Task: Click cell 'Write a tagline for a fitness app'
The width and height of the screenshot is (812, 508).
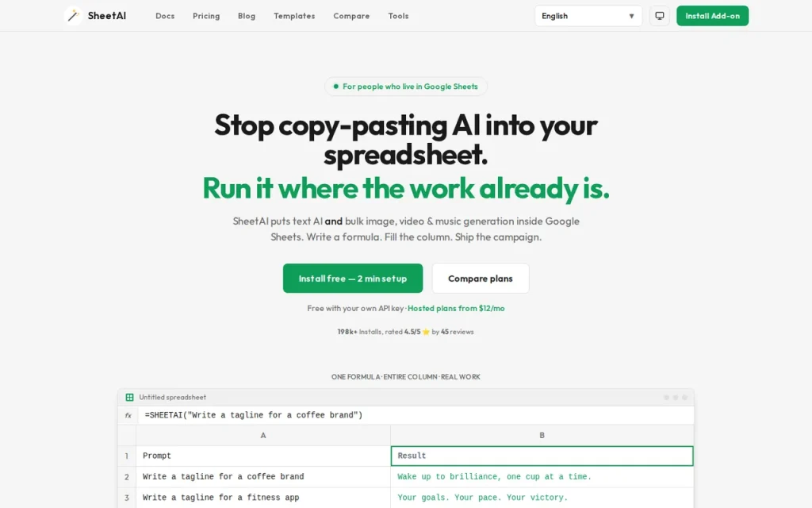Action: tap(263, 498)
